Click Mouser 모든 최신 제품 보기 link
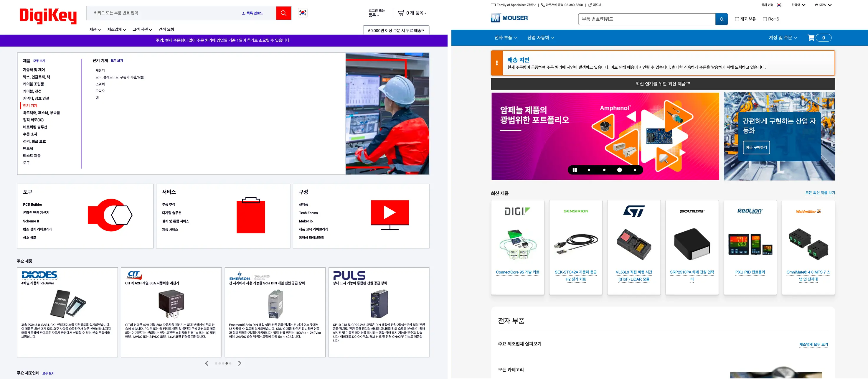This screenshot has width=868, height=379. click(820, 192)
